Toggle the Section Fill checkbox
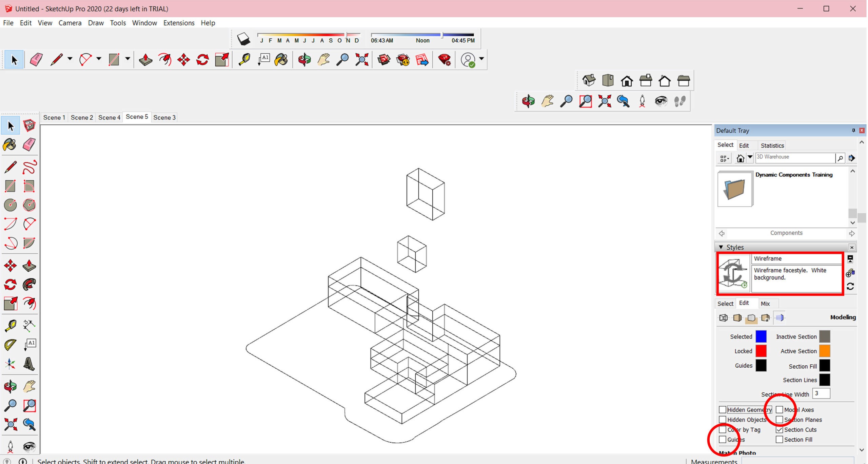The height and width of the screenshot is (464, 868). click(x=780, y=440)
